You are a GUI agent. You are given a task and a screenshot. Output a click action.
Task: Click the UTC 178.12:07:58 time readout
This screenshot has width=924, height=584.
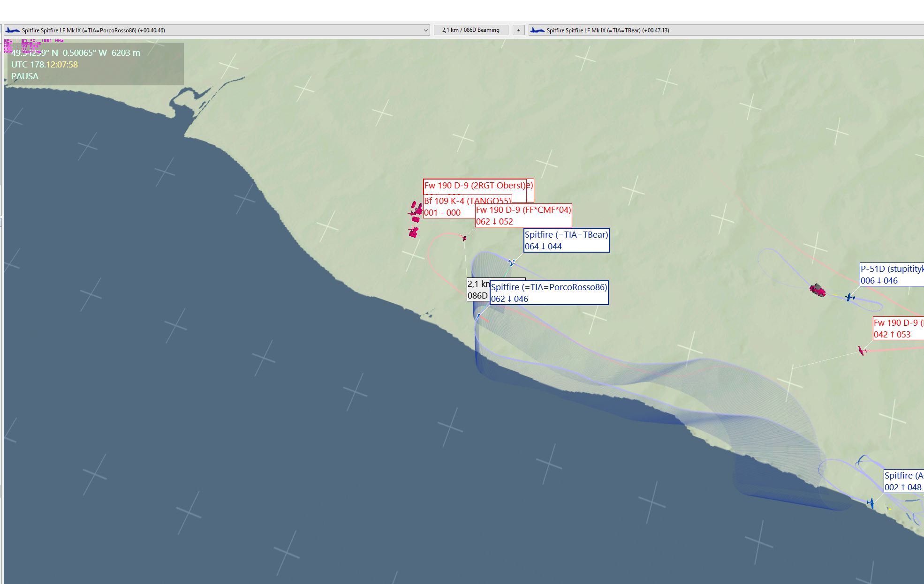click(x=45, y=65)
